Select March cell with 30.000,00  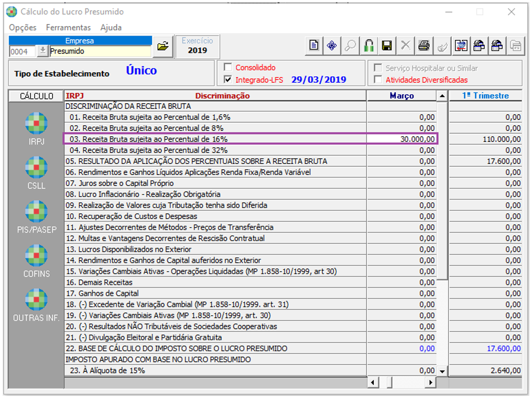coord(401,139)
